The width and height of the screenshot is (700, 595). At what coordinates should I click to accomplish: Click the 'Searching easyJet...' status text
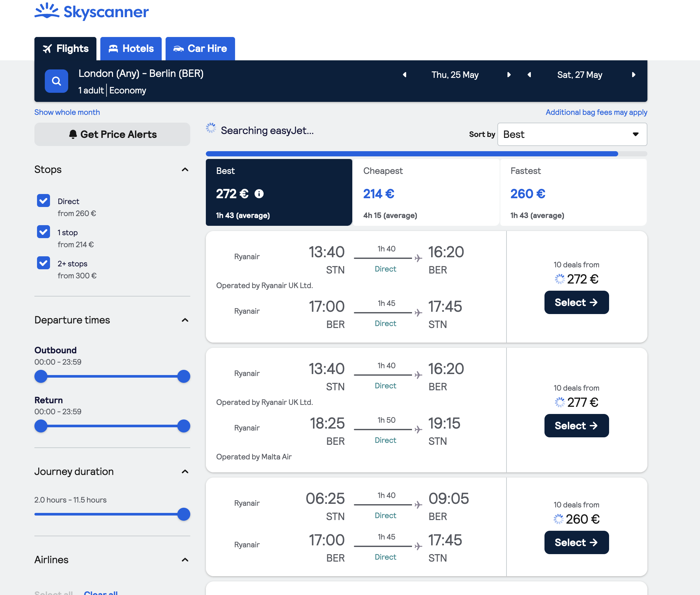(267, 130)
